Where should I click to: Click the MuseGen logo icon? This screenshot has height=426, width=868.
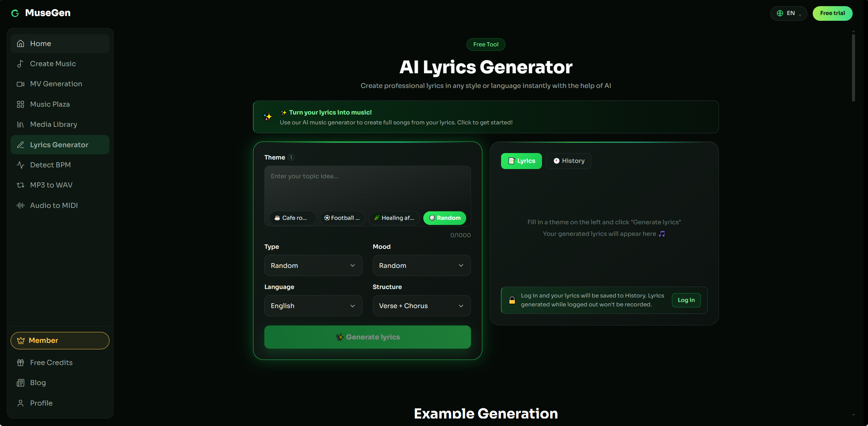tap(15, 13)
